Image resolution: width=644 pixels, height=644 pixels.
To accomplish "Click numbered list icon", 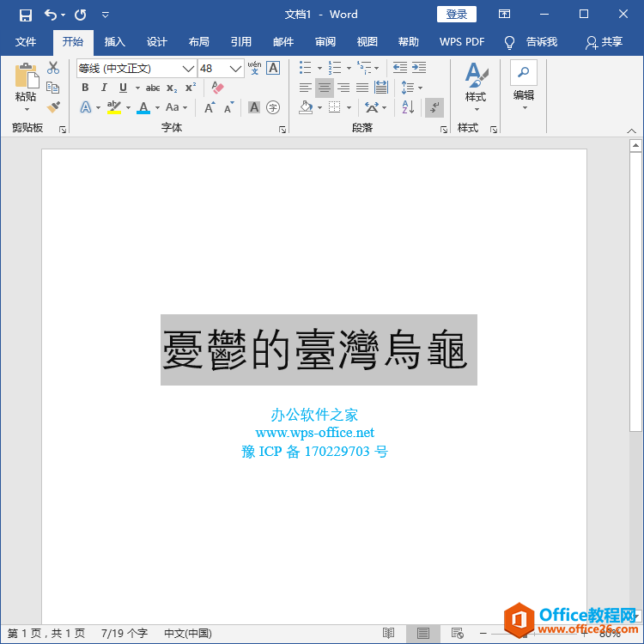I will click(x=335, y=68).
